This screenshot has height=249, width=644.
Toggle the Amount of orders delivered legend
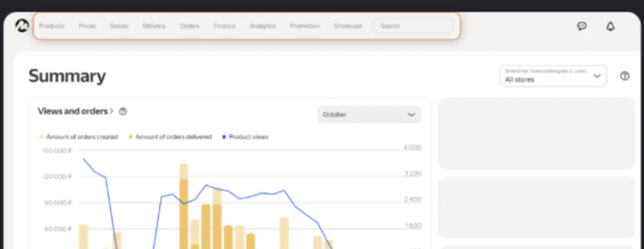tap(170, 137)
